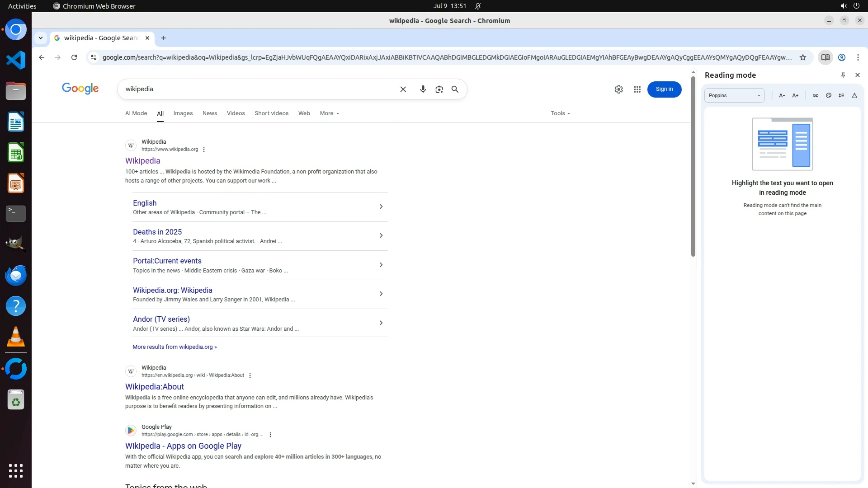The image size is (868, 488).
Task: Switch to the News results tab
Action: 210,113
